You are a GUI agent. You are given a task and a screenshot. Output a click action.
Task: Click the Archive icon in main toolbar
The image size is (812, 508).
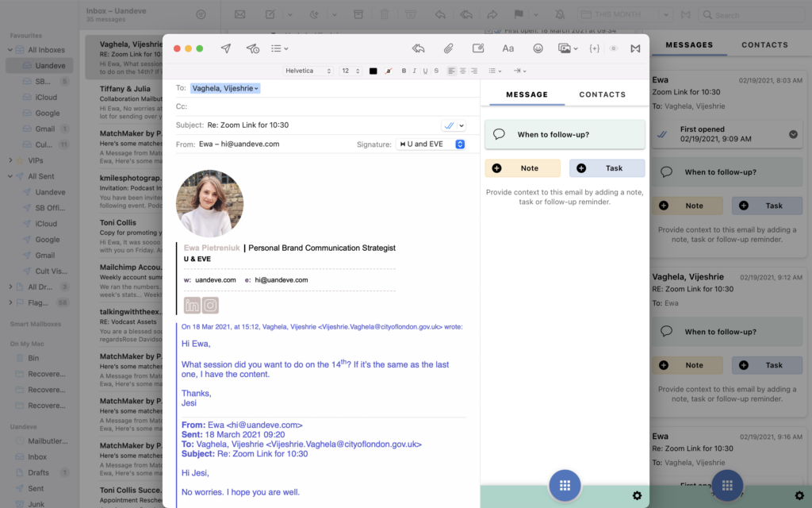coord(358,14)
